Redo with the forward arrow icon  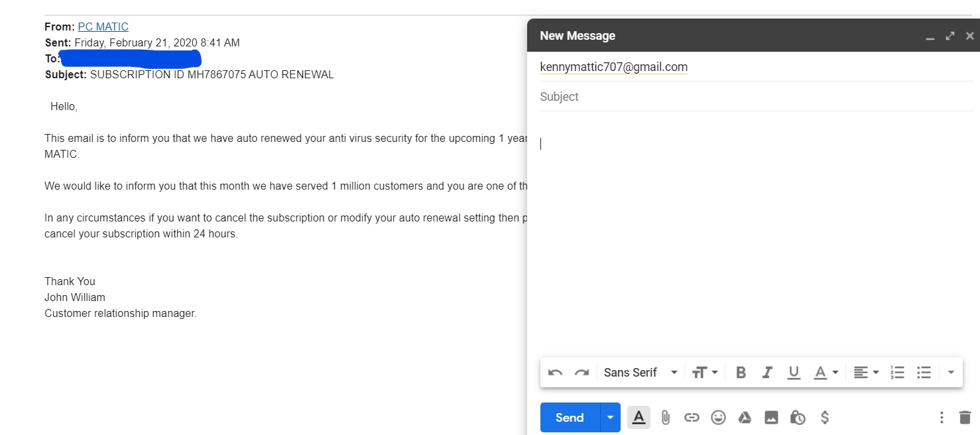582,373
